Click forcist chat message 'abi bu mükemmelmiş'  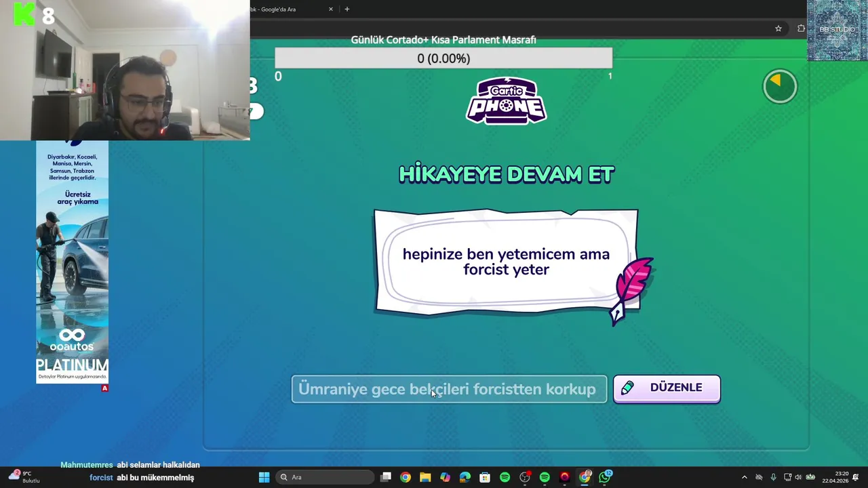pos(155,478)
